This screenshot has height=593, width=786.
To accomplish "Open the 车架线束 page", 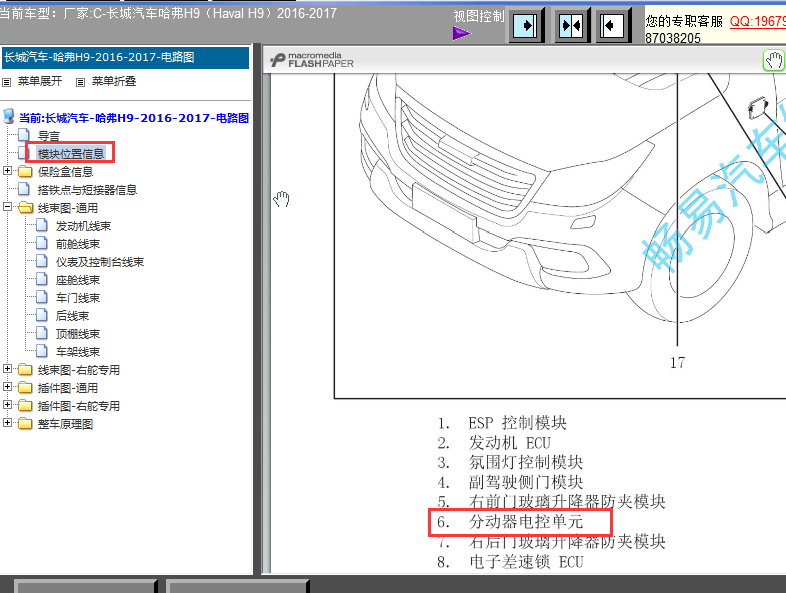I will [78, 352].
